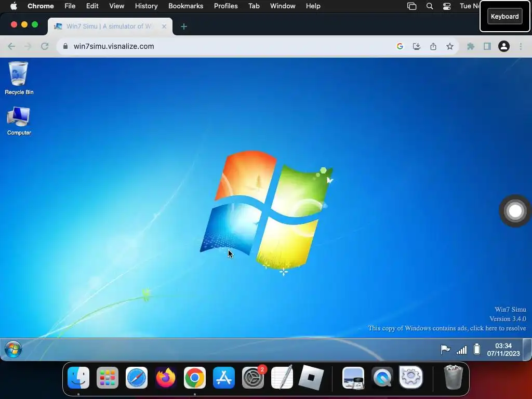Viewport: 532px width, 399px height.
Task: Reload the page with the refresh icon
Action: [x=45, y=46]
